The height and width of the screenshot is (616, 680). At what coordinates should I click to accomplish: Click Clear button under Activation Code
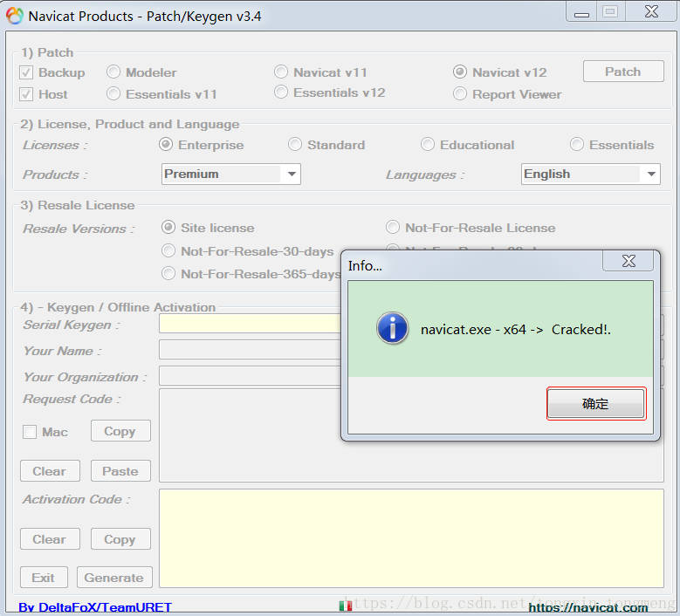click(x=50, y=539)
